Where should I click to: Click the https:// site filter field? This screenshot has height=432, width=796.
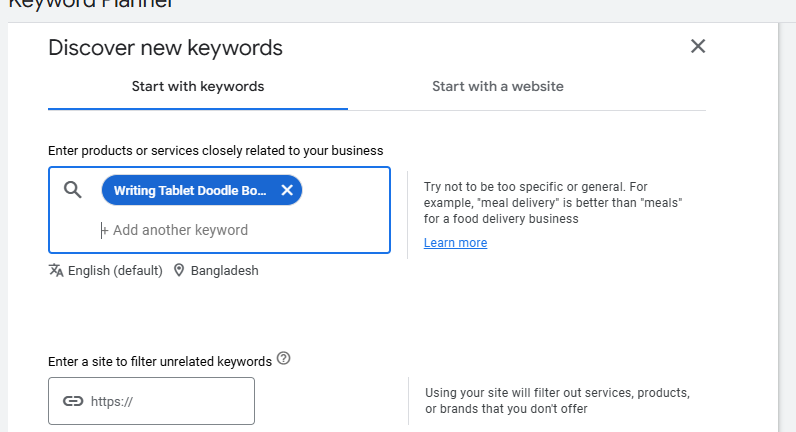pyautogui.click(x=151, y=401)
